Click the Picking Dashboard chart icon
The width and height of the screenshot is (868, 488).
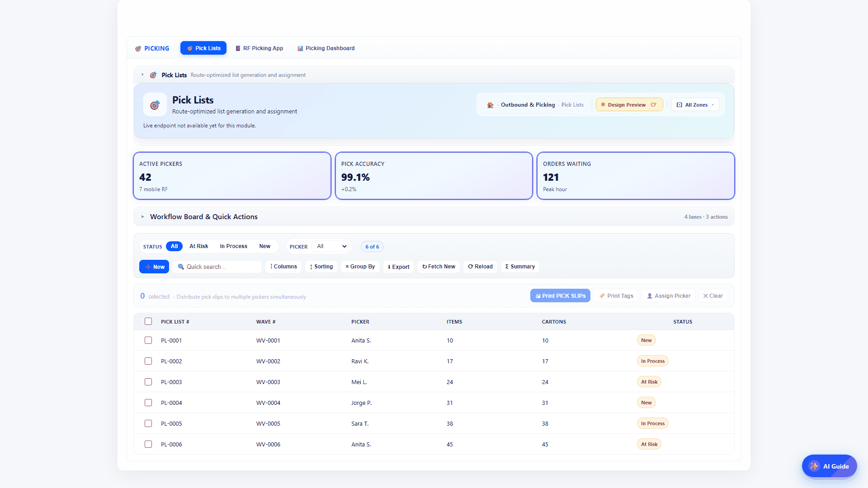tap(300, 48)
